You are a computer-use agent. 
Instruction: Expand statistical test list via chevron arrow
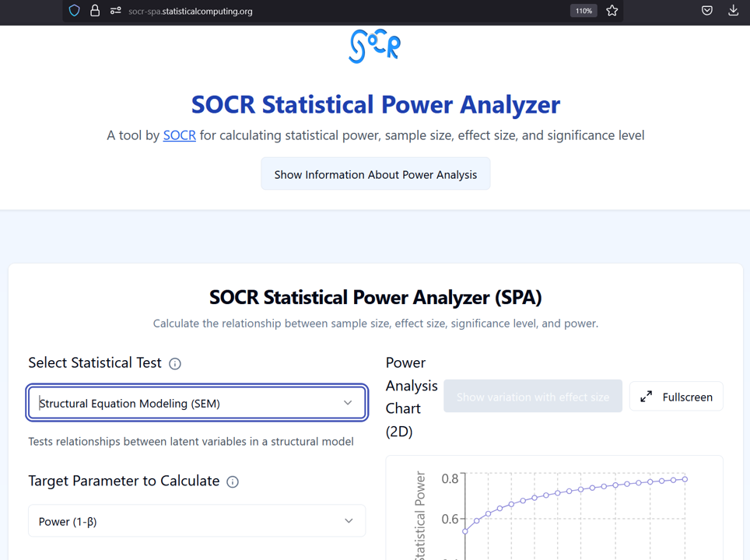[348, 403]
